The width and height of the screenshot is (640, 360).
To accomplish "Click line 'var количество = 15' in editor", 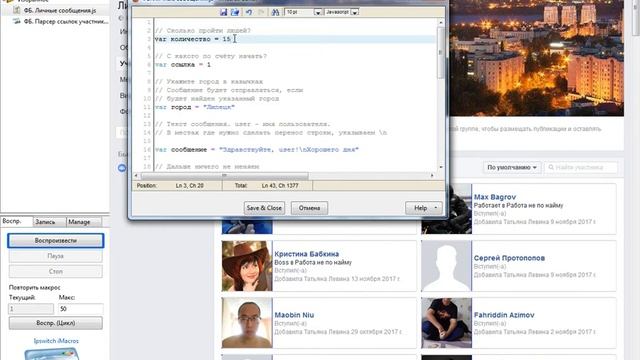I will pos(193,39).
